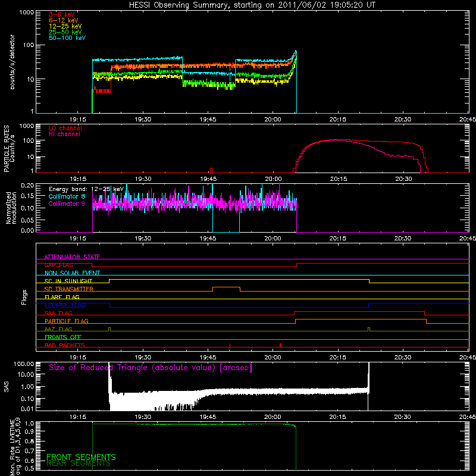Click the BAD_PACKETS tick near 20:02
Image resolution: width=476 pixels, height=476 pixels.
[280, 345]
